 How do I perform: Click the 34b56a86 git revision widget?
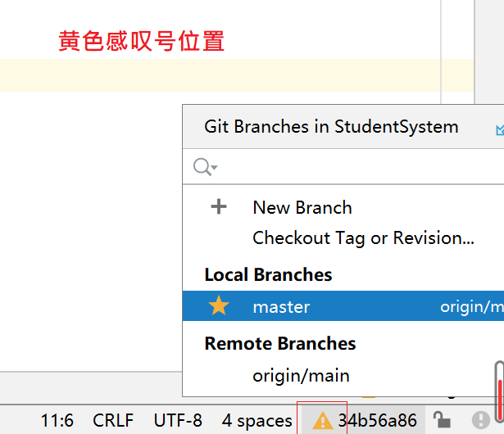point(377,421)
